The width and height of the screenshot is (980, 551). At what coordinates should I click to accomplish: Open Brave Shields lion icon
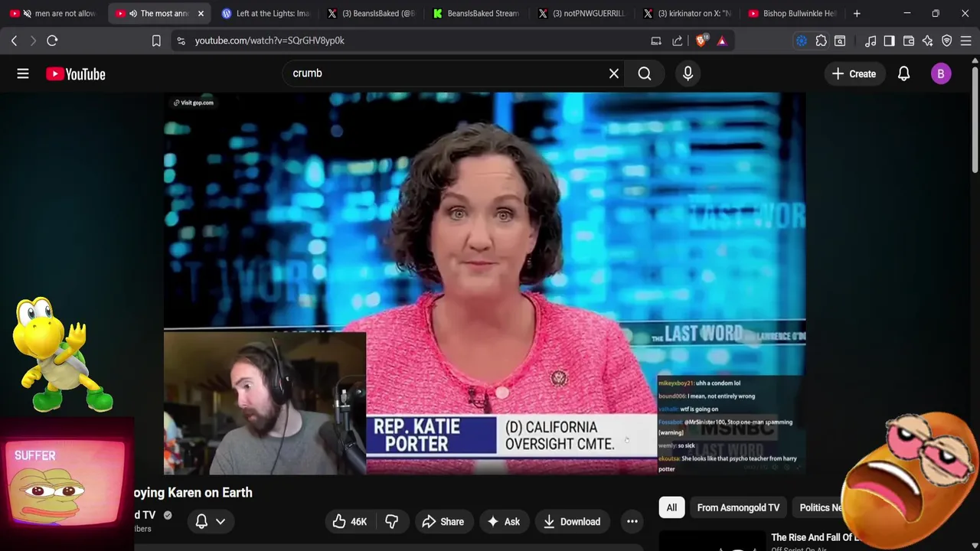point(701,41)
